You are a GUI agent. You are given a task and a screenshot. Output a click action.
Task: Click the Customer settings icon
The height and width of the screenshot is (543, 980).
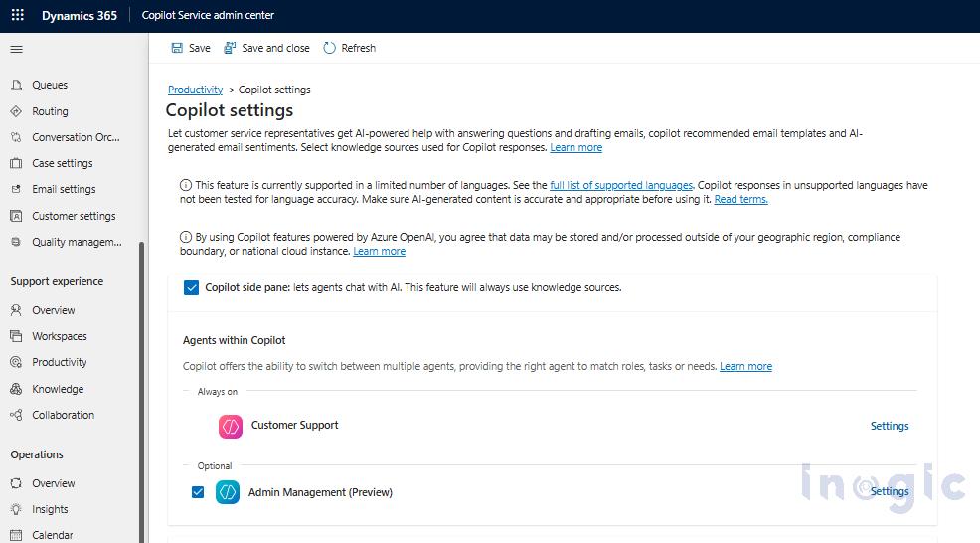tap(16, 216)
